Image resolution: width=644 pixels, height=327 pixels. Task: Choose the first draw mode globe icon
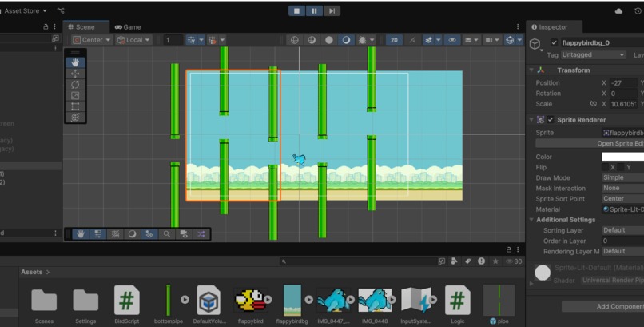(x=295, y=40)
